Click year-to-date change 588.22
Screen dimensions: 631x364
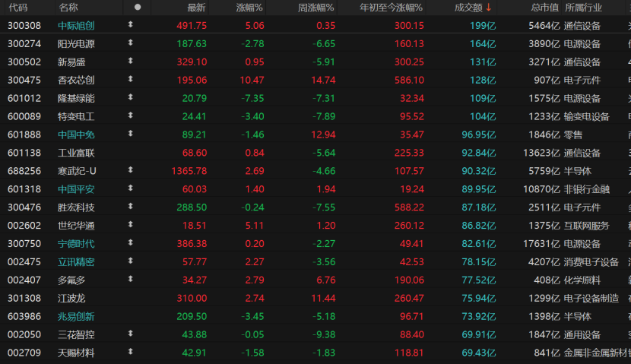(x=409, y=207)
